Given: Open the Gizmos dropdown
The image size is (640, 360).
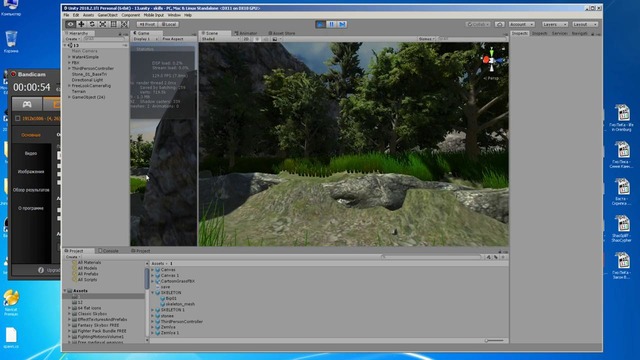Looking at the screenshot, I should [x=426, y=39].
